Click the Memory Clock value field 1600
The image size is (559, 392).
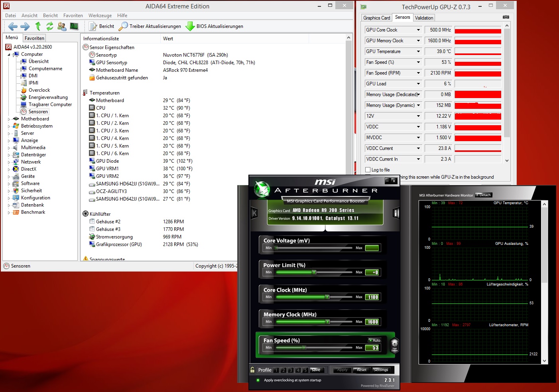pyautogui.click(x=373, y=322)
